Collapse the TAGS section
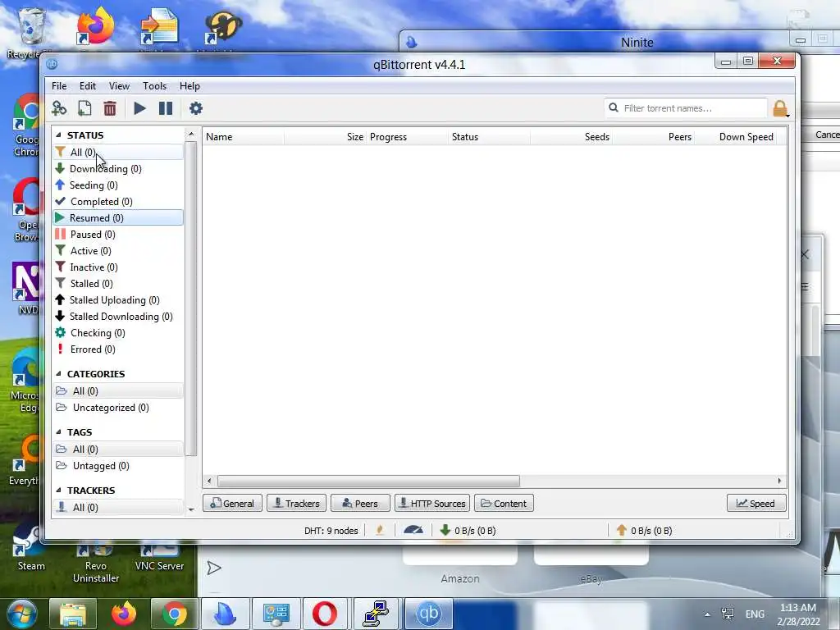This screenshot has height=630, width=840. coord(58,431)
